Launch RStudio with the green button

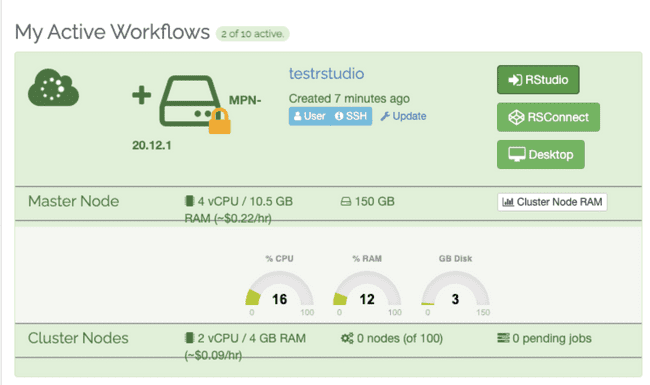tap(538, 80)
